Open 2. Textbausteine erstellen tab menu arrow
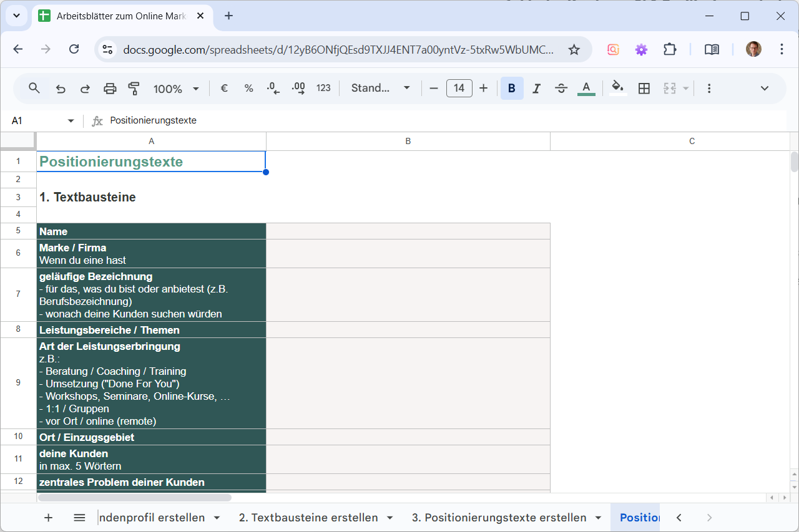The width and height of the screenshot is (799, 532). (390, 518)
